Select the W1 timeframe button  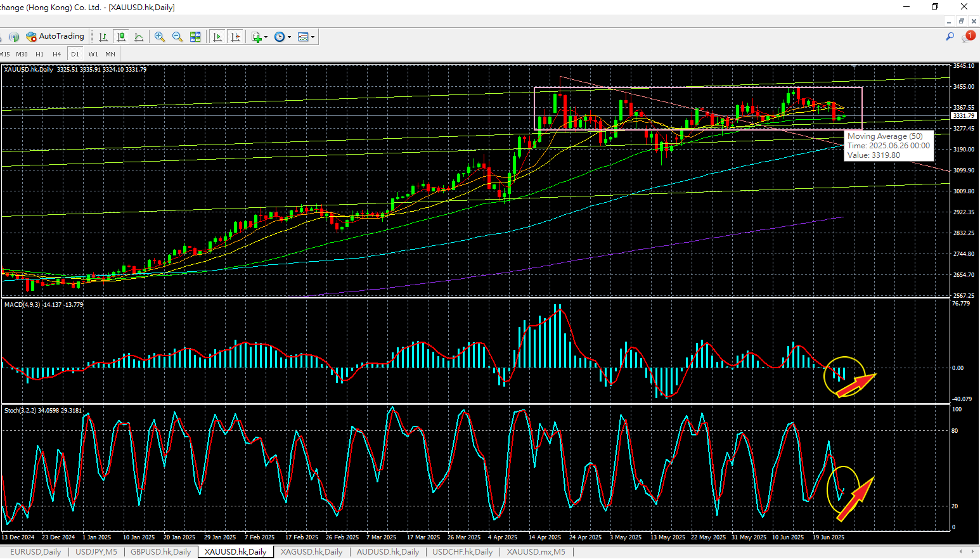coord(93,55)
